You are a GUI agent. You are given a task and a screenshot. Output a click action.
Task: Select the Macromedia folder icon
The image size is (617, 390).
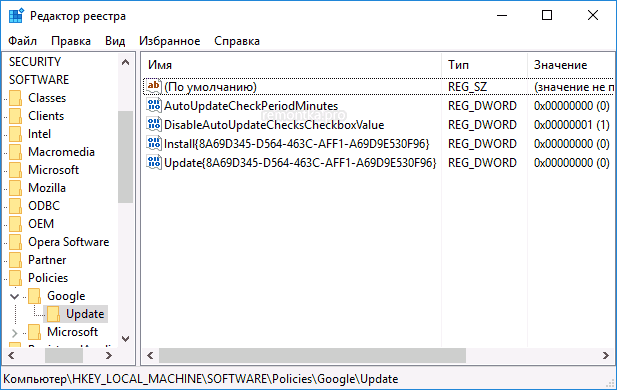pyautogui.click(x=16, y=152)
